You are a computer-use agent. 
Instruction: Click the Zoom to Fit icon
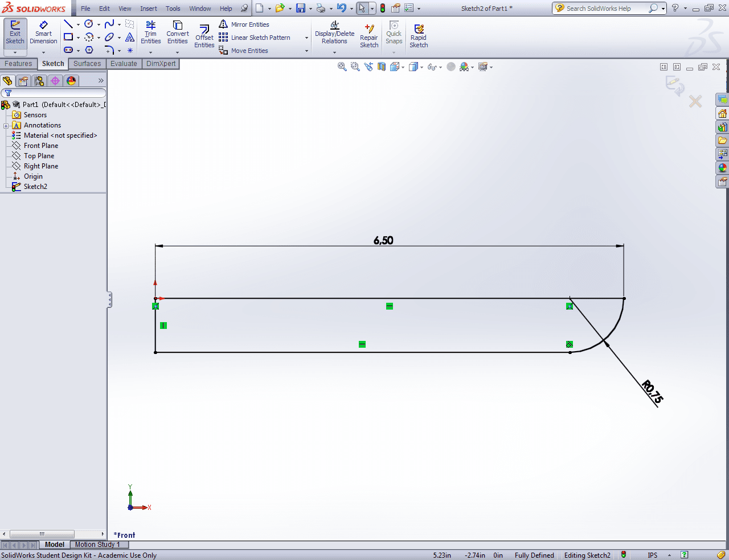click(x=342, y=67)
